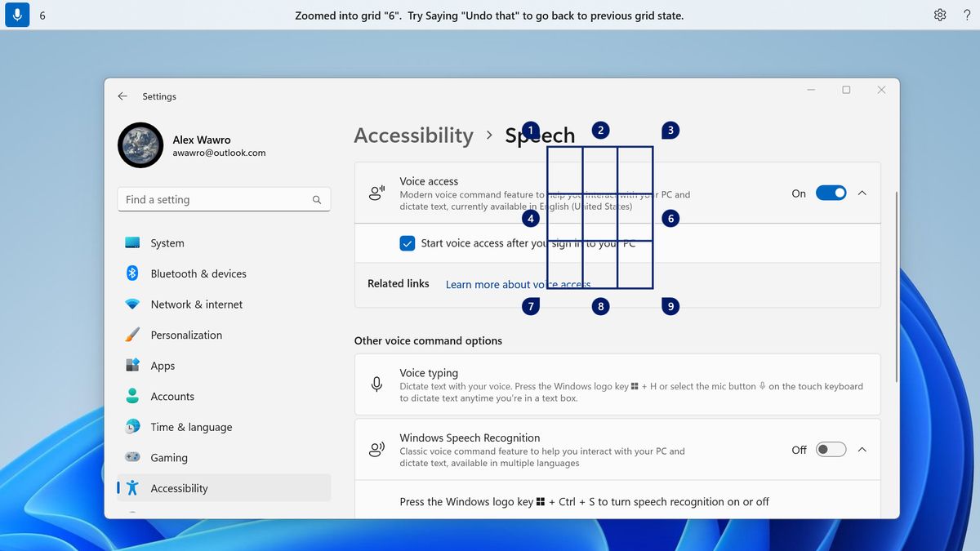Image resolution: width=980 pixels, height=551 pixels.
Task: Expand the Windows Speech Recognition chevron
Action: pos(862,449)
